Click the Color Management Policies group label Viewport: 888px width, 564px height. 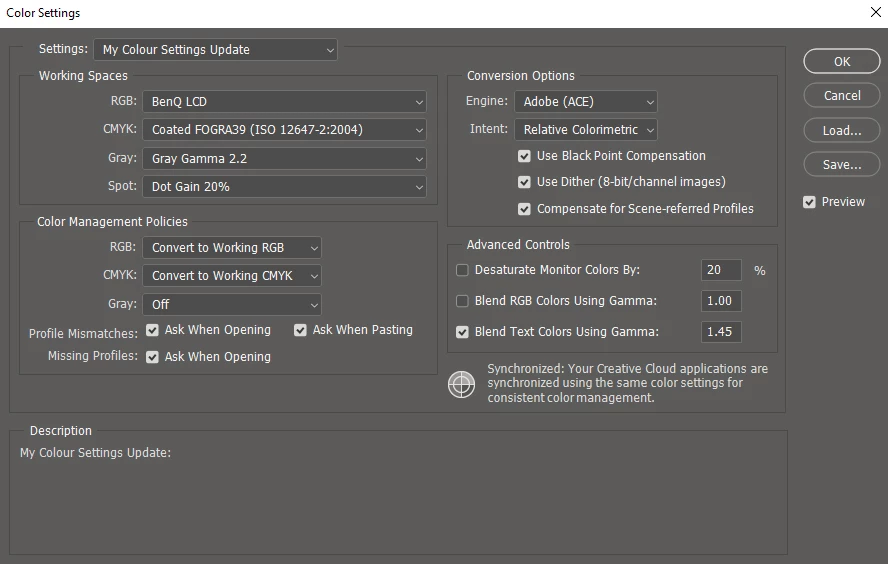pos(112,222)
